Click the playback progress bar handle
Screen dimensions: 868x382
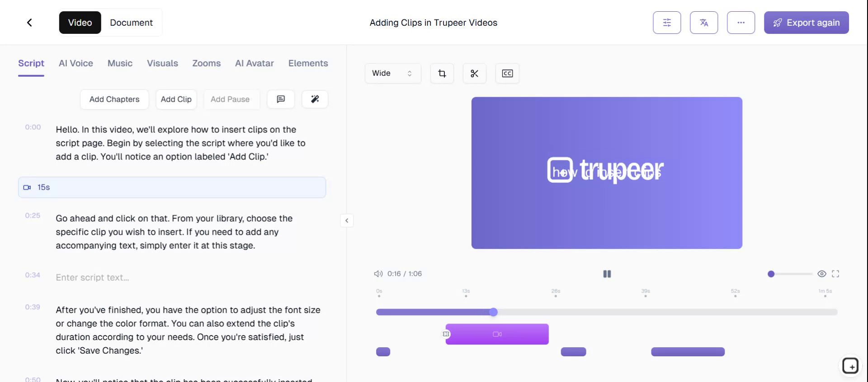(494, 312)
